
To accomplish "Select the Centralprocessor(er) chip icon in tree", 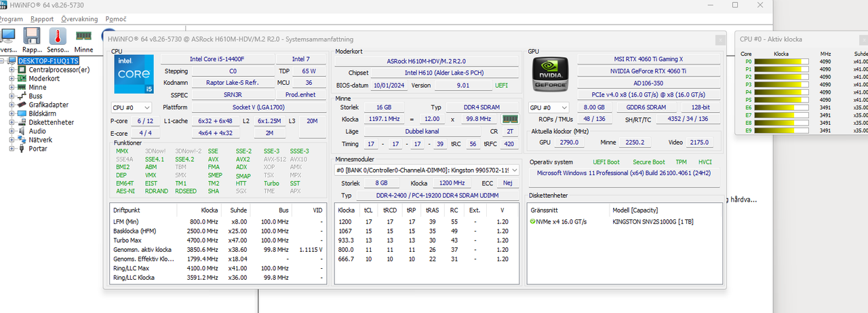I will point(23,69).
